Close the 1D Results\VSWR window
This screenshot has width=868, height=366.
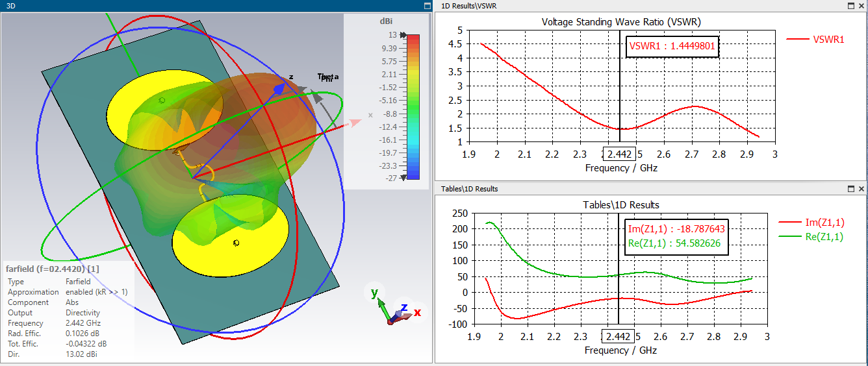tap(861, 6)
